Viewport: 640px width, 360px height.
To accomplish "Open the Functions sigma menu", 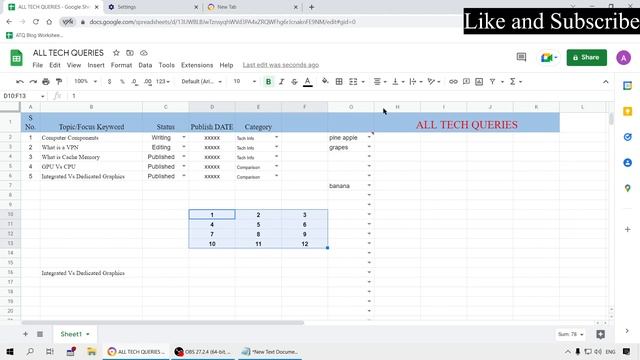I will [515, 82].
